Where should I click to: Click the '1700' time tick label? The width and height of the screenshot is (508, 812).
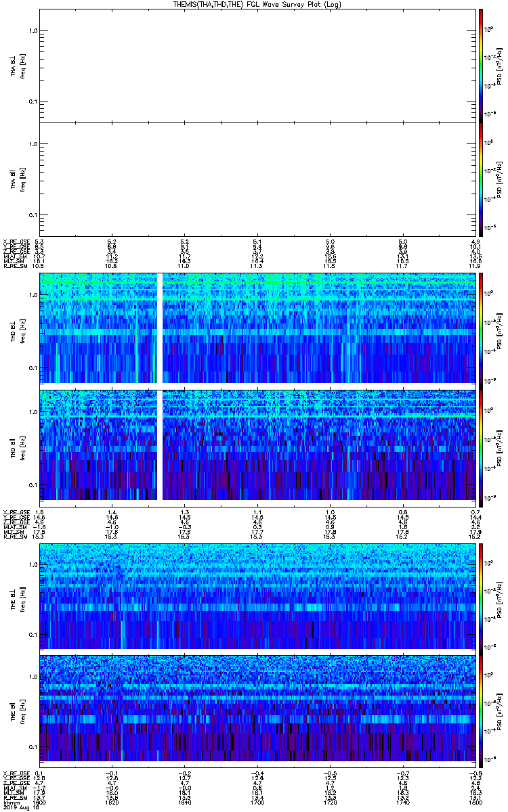coord(257,804)
